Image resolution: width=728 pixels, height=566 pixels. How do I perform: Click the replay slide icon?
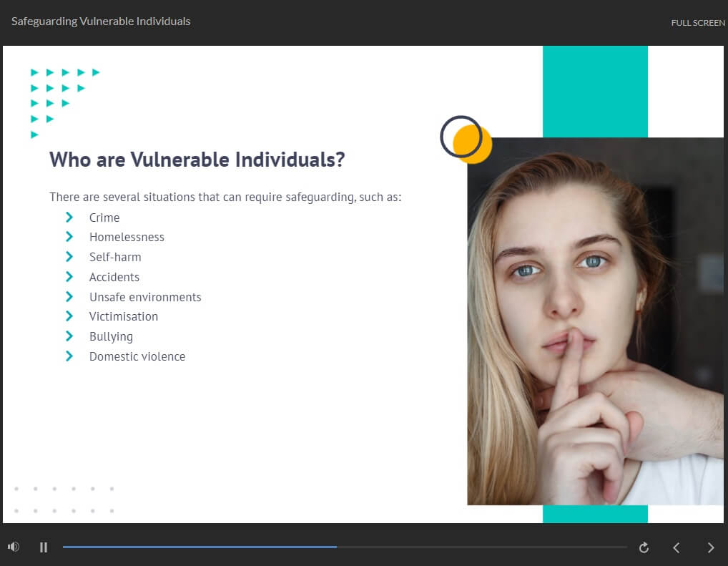[644, 547]
